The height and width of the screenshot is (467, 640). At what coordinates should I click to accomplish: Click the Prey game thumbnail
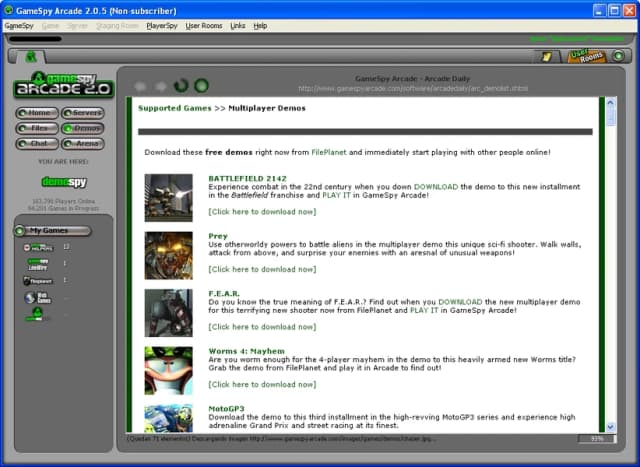pos(169,256)
